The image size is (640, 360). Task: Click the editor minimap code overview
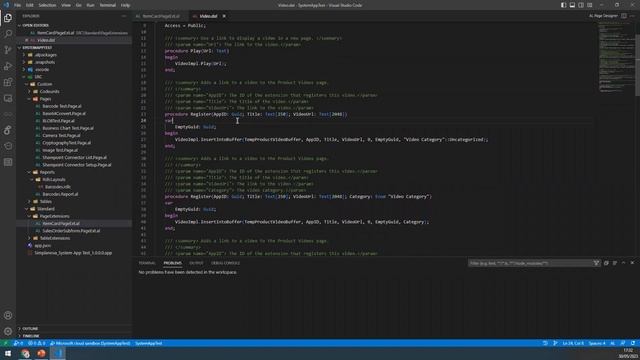[x=615, y=57]
